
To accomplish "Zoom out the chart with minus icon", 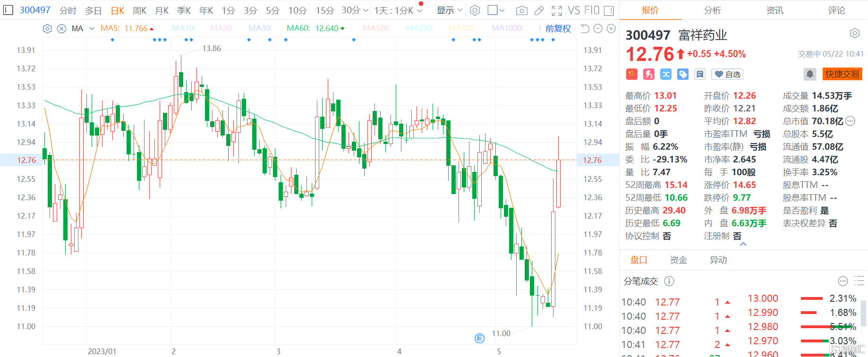I will (598, 29).
